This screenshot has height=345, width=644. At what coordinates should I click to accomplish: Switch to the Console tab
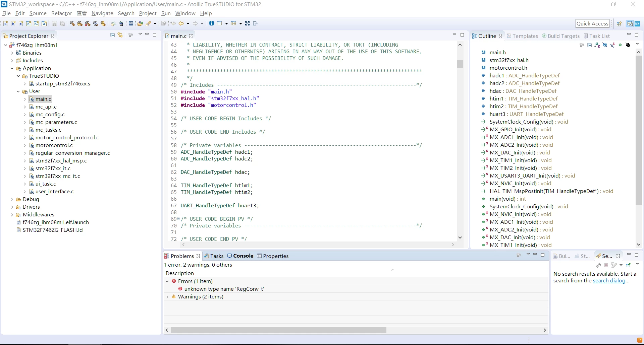click(x=240, y=256)
